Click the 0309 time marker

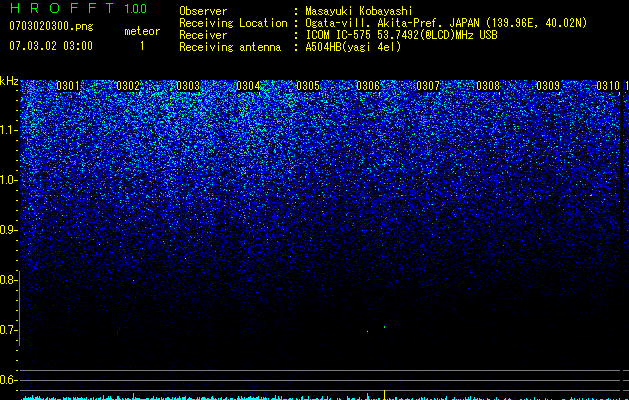pos(548,86)
